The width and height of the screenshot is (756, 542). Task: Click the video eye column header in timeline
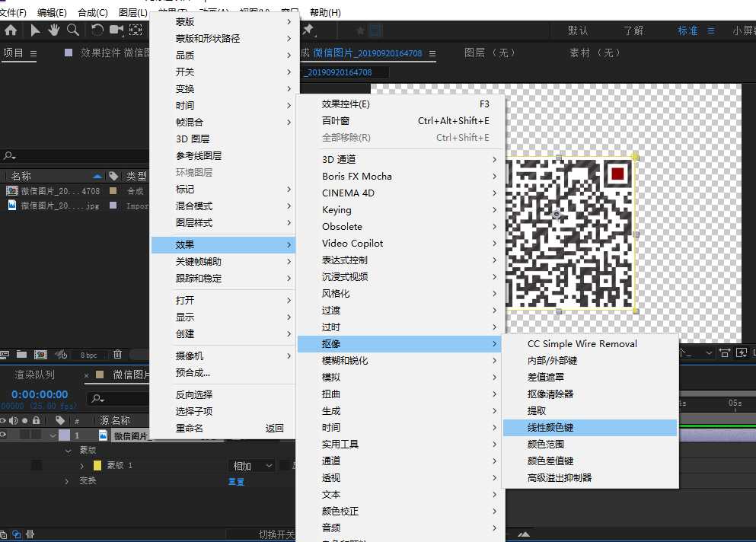pyautogui.click(x=3, y=420)
